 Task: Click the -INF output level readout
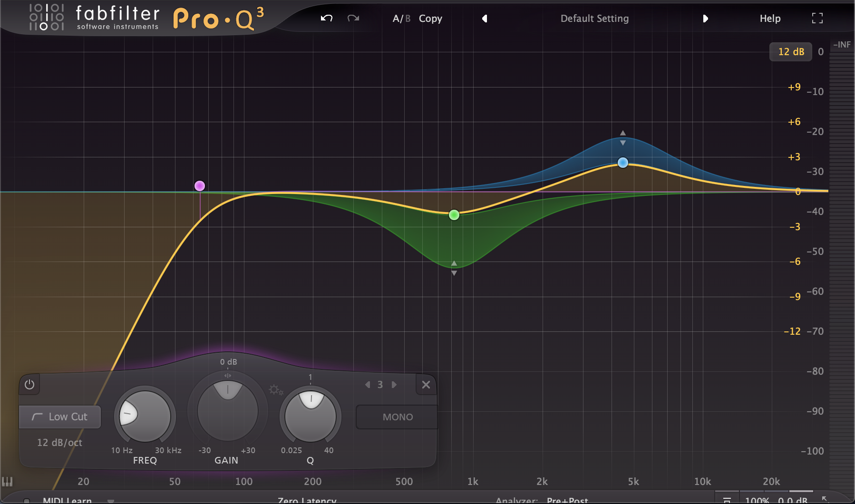842,45
